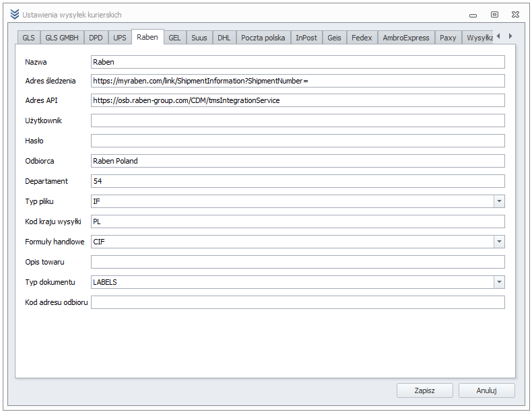Select the Poczta polska tab
Viewport: 532px width, 412px height.
click(x=263, y=38)
